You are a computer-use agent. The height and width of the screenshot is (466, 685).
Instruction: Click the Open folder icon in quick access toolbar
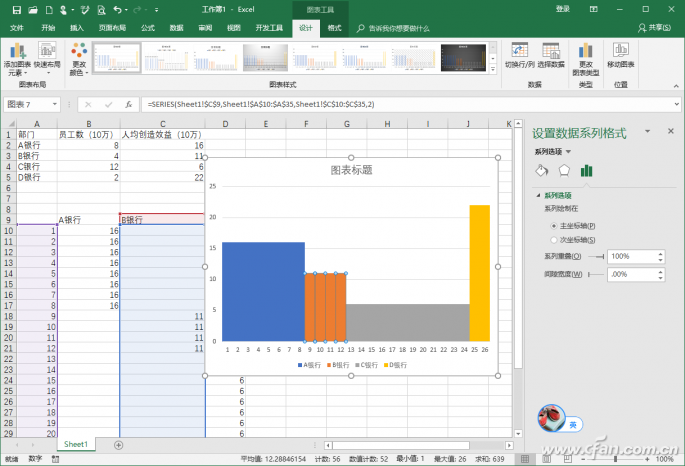tap(33, 10)
